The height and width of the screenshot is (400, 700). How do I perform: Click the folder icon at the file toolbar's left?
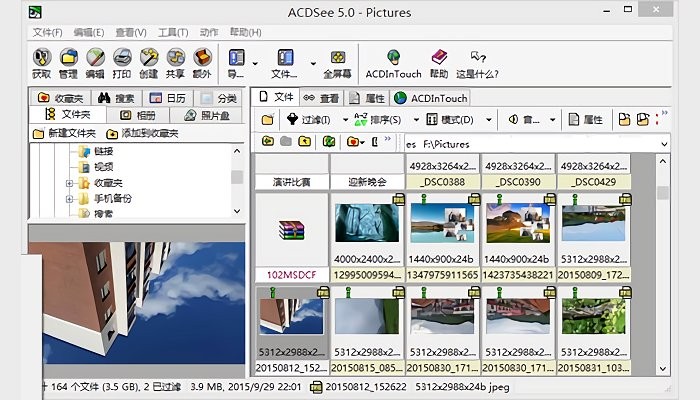(267, 120)
